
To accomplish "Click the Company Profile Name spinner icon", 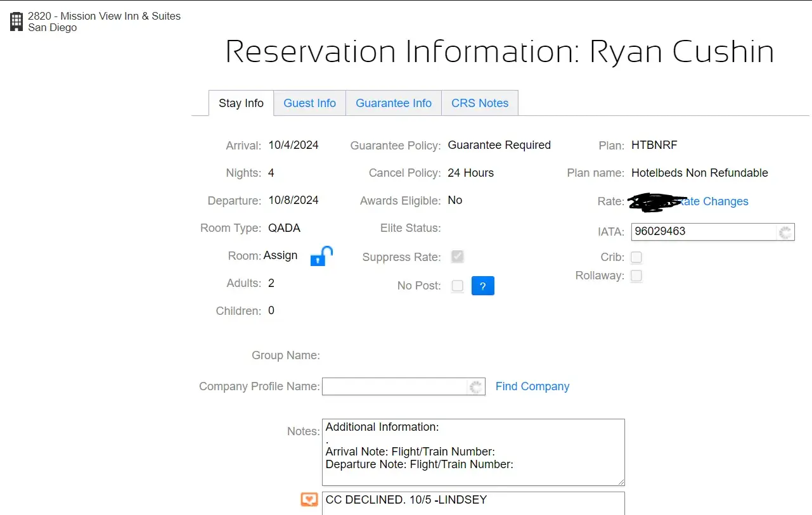I will pos(475,387).
